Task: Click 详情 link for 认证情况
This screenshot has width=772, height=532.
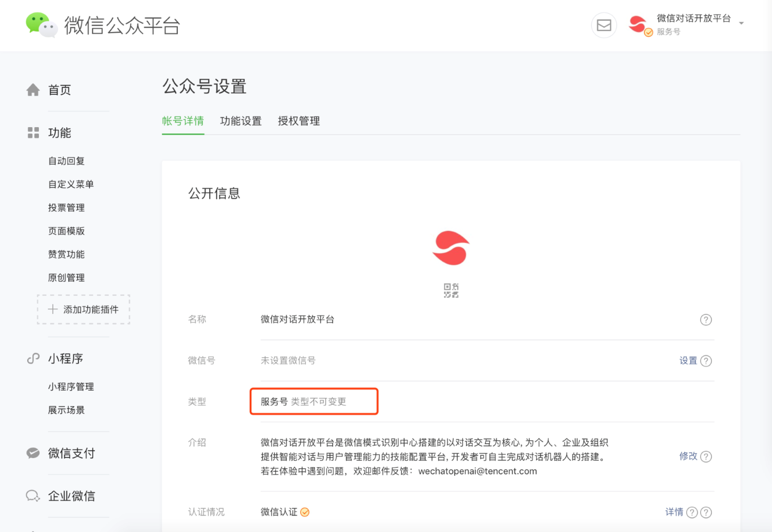Action: 674,512
